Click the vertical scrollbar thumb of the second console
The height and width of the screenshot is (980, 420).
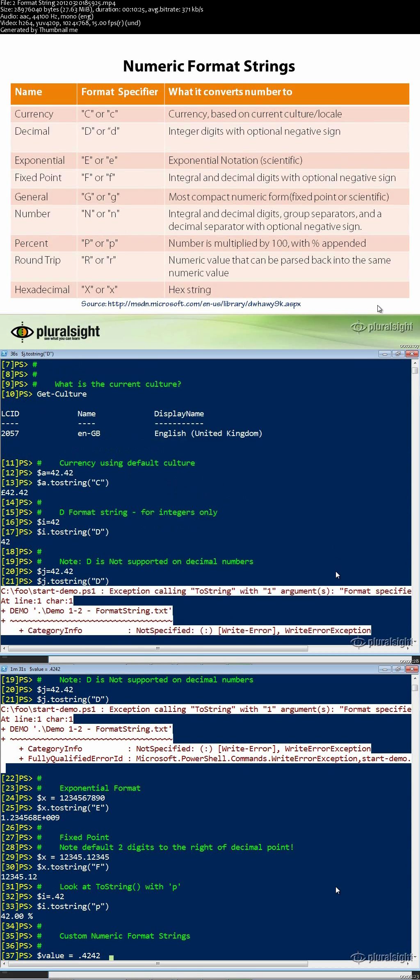[415, 688]
